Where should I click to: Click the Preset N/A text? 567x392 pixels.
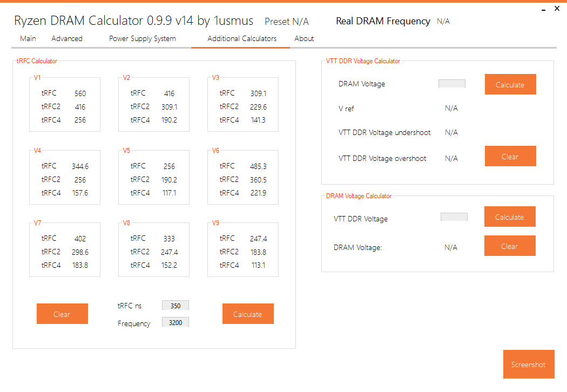pyautogui.click(x=287, y=22)
